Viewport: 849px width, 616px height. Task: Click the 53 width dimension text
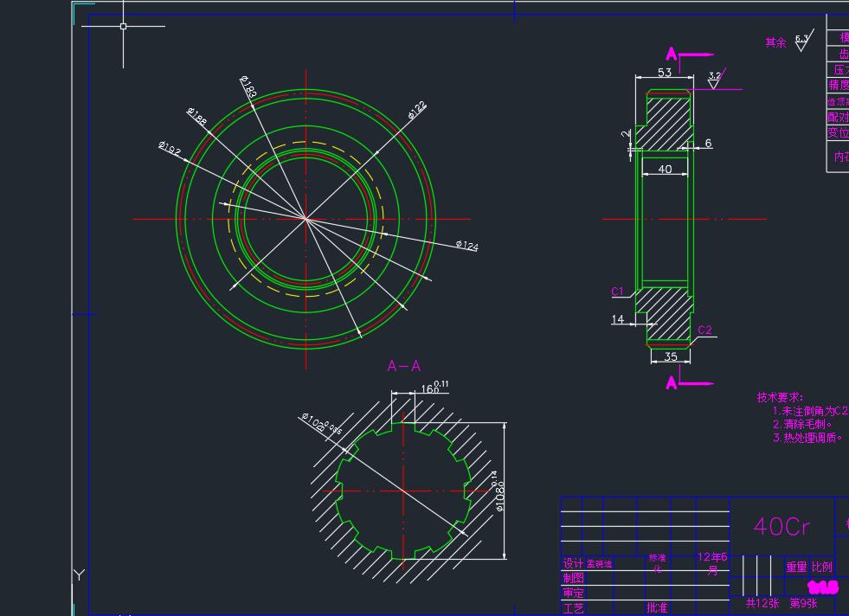point(665,72)
